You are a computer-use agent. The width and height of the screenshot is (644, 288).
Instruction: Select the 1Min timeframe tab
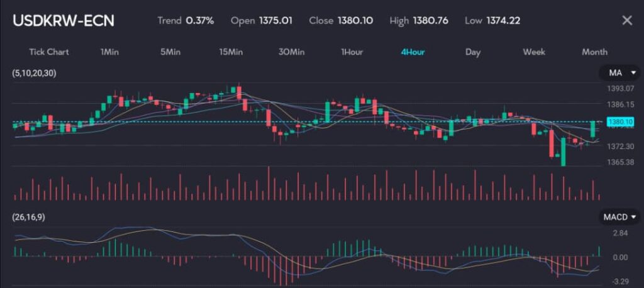(x=109, y=52)
